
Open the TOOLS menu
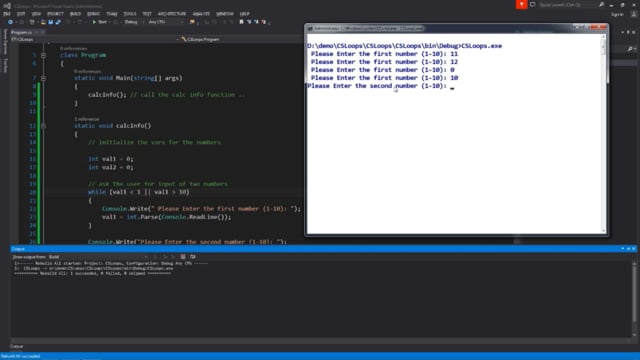coord(130,14)
